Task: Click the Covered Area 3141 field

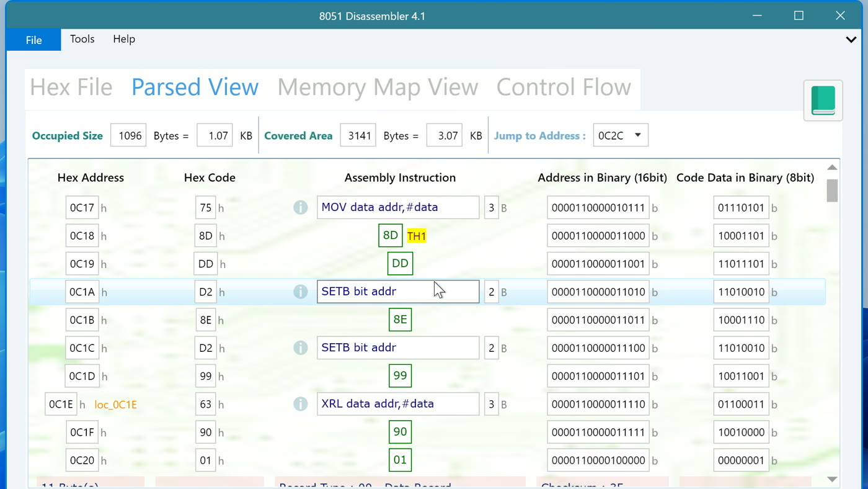Action: point(358,135)
